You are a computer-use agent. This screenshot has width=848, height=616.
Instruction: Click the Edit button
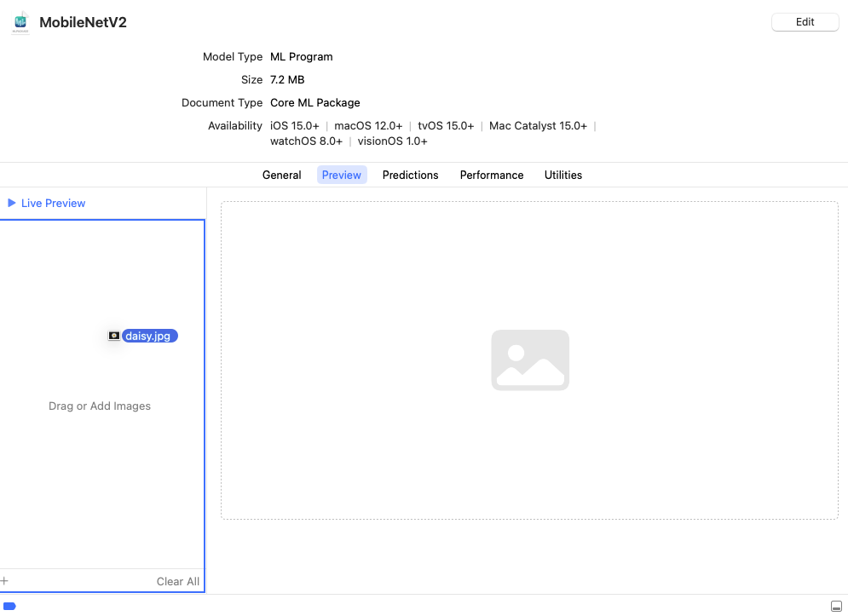(805, 22)
